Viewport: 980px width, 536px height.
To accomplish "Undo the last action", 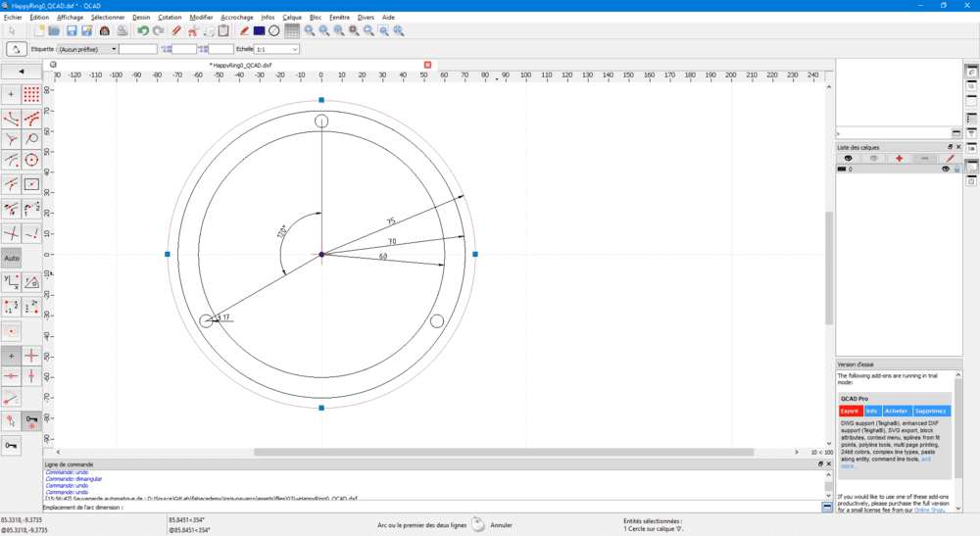I will click(143, 30).
